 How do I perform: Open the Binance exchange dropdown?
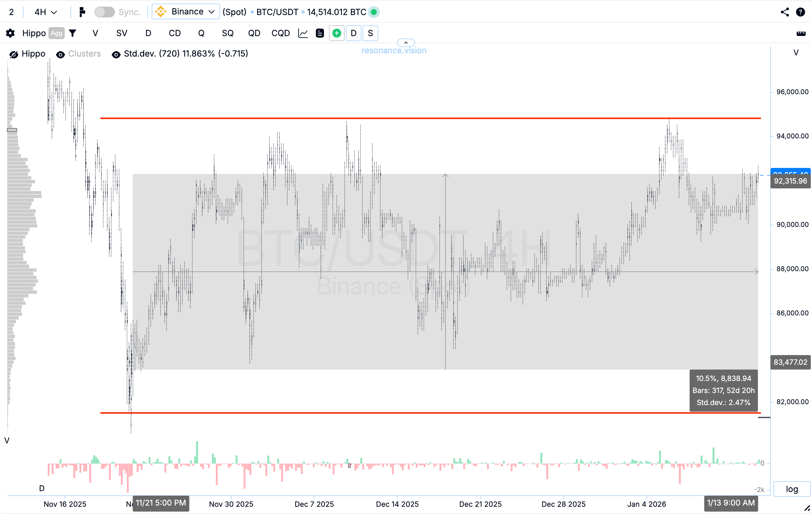tap(186, 12)
